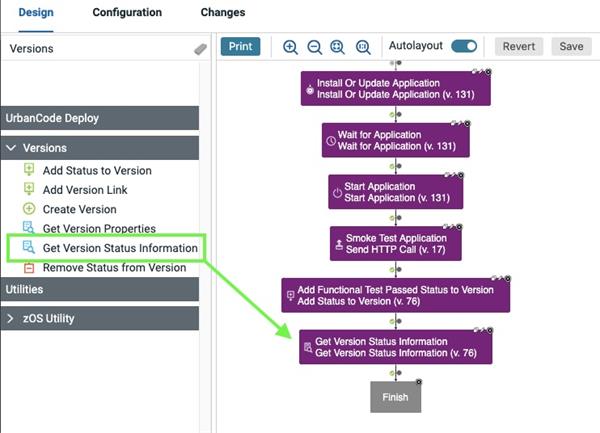
Task: Click the actual size 1:1 zoom icon
Action: (363, 47)
